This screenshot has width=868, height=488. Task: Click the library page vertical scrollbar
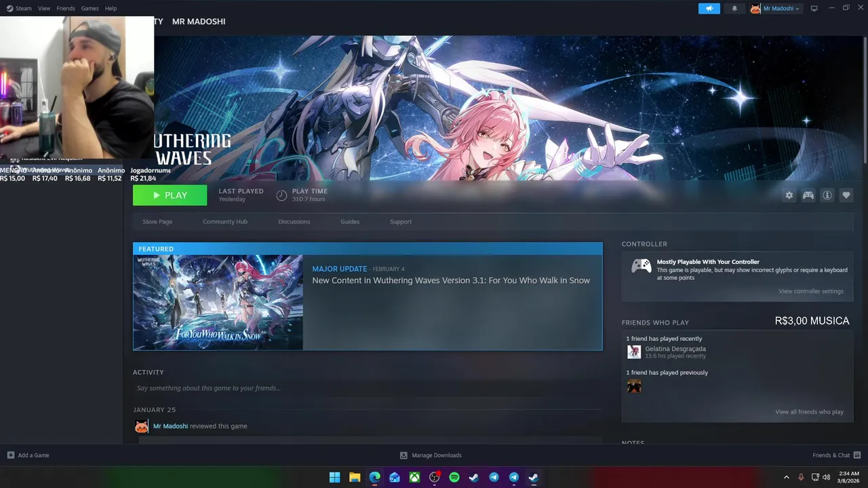tap(865, 102)
